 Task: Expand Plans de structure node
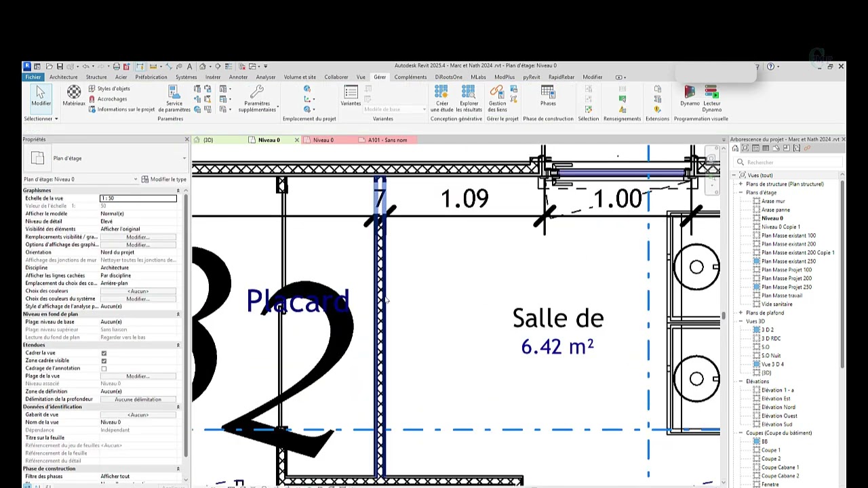[741, 184]
